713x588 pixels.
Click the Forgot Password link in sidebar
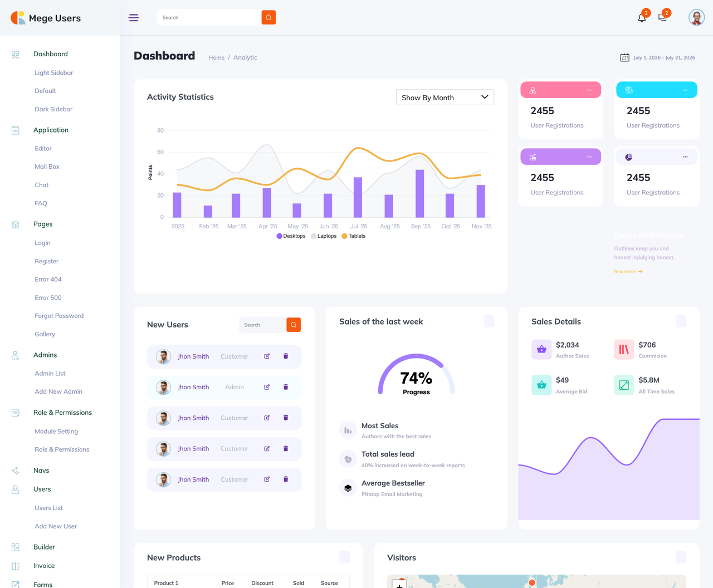click(59, 316)
